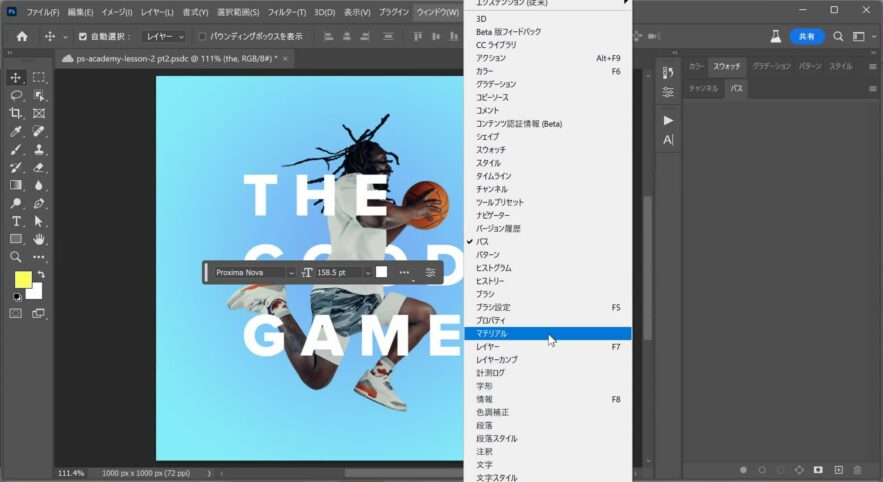Select the Gradient tool
The image size is (883, 482).
(x=16, y=185)
